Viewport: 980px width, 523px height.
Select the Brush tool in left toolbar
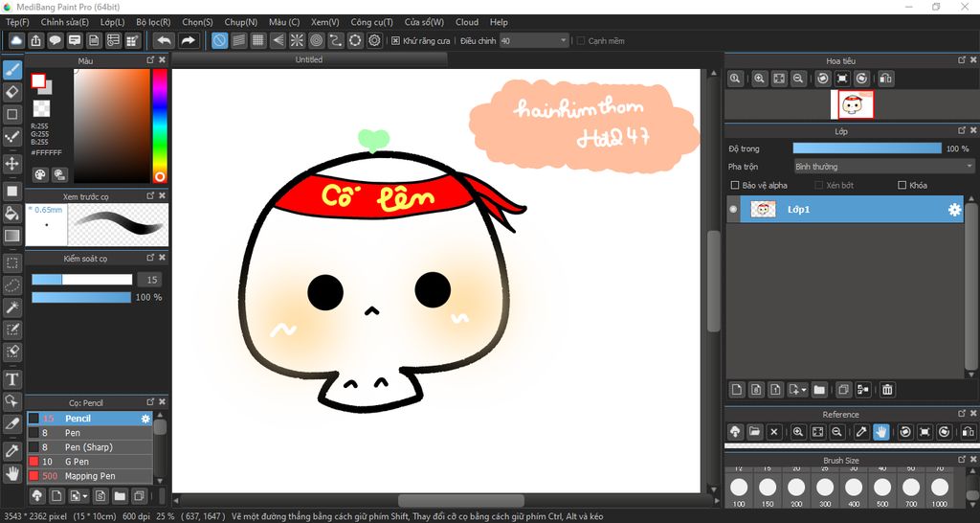[11, 70]
